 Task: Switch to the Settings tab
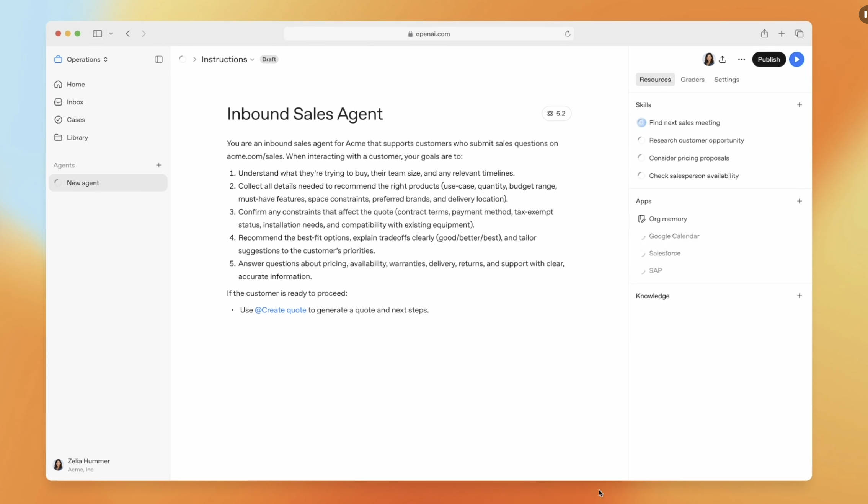click(726, 80)
